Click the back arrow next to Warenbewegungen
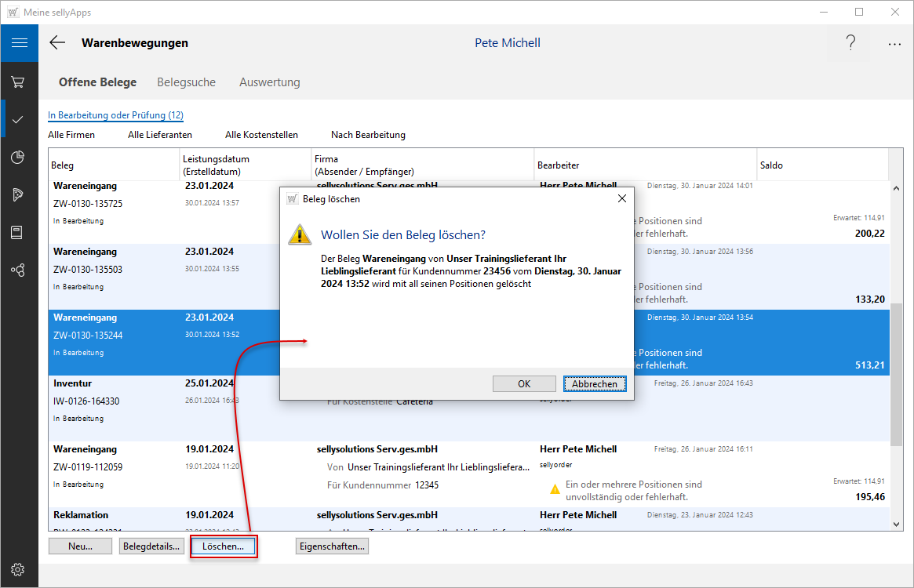The width and height of the screenshot is (914, 588). [x=57, y=43]
